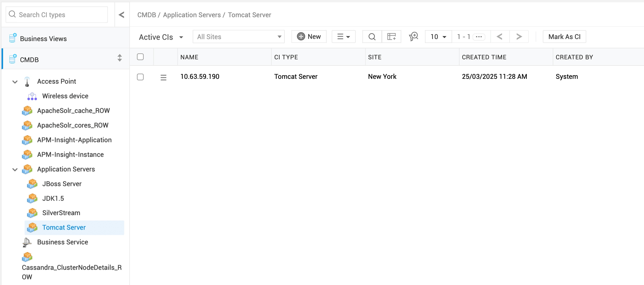
Task: Check the 10.63.59.190 row checkbox
Action: tap(140, 77)
